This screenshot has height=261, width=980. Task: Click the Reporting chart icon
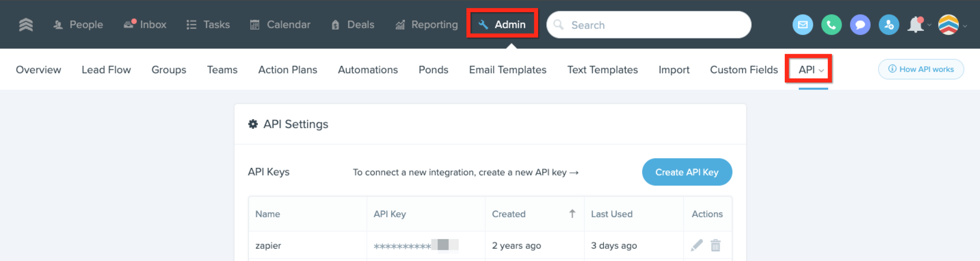click(x=400, y=25)
